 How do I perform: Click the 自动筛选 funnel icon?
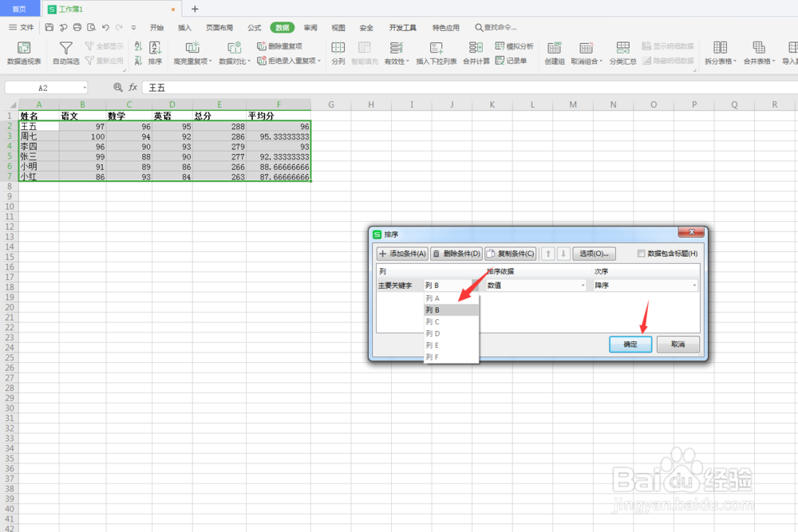[x=65, y=48]
